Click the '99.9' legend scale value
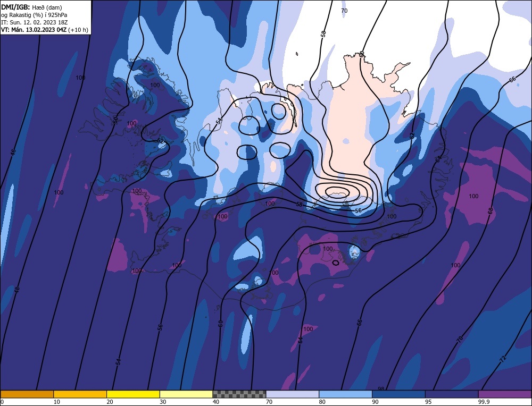The height and width of the screenshot is (406, 532). click(484, 402)
